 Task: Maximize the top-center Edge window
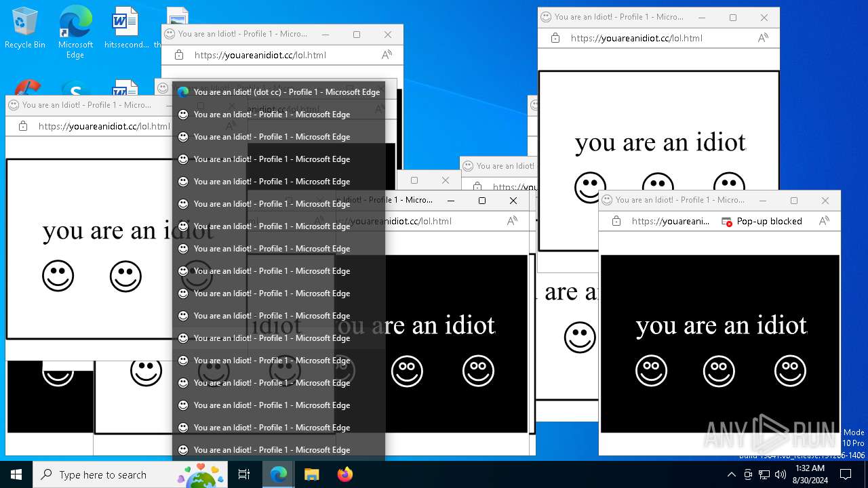[x=357, y=35]
